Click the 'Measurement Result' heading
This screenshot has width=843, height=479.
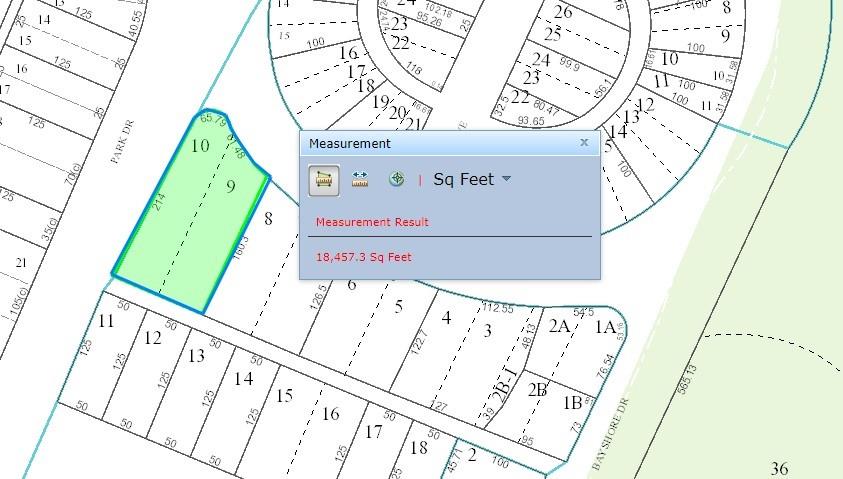pos(372,222)
